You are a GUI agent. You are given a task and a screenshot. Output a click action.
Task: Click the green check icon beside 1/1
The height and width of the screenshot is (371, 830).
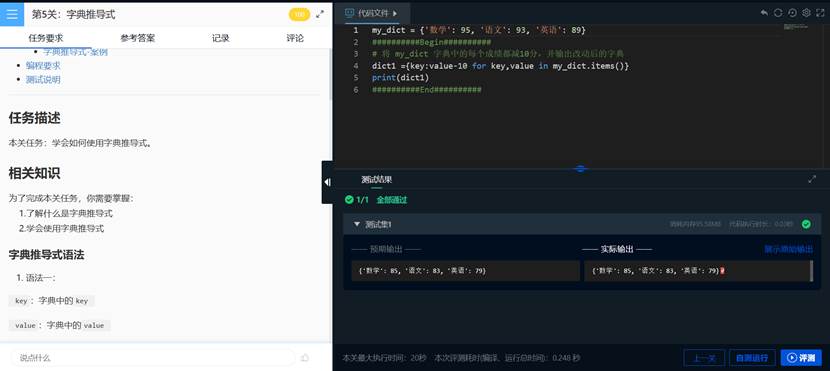point(349,200)
